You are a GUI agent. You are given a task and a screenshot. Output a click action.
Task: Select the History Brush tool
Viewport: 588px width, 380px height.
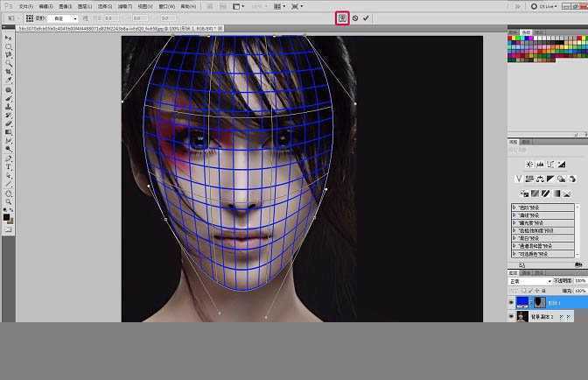tap(8, 115)
